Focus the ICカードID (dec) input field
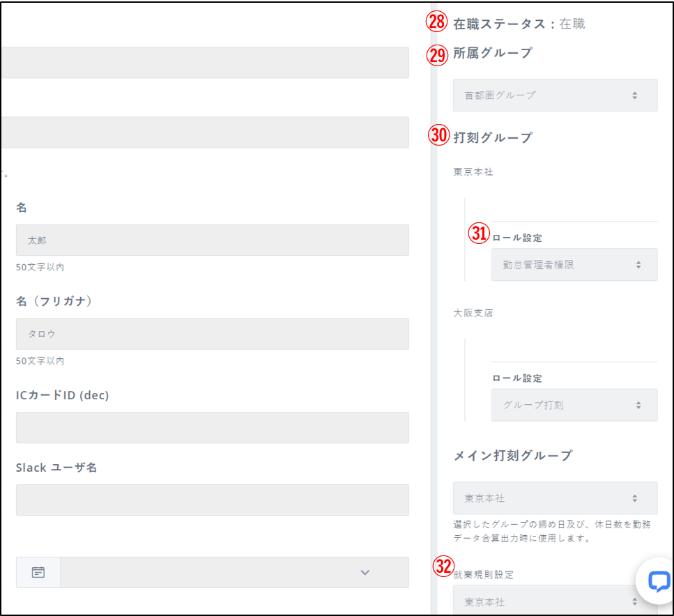 [x=212, y=427]
